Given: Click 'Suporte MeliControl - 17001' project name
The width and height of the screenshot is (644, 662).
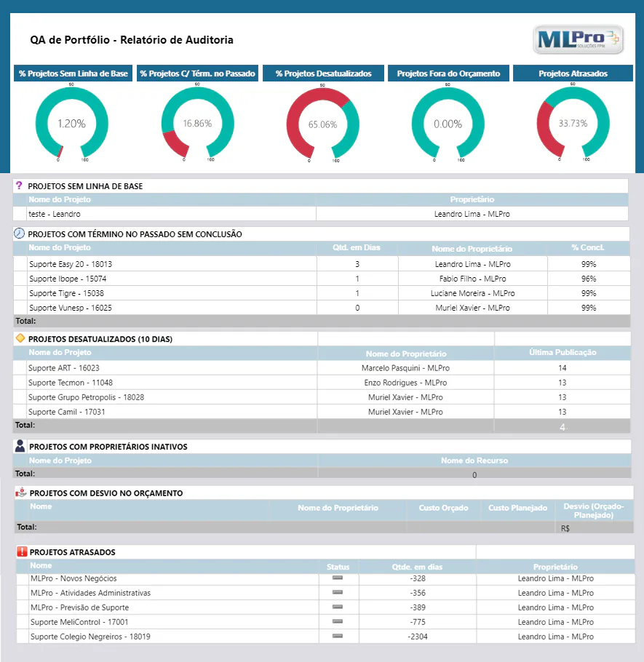Looking at the screenshot, I should [79, 622].
